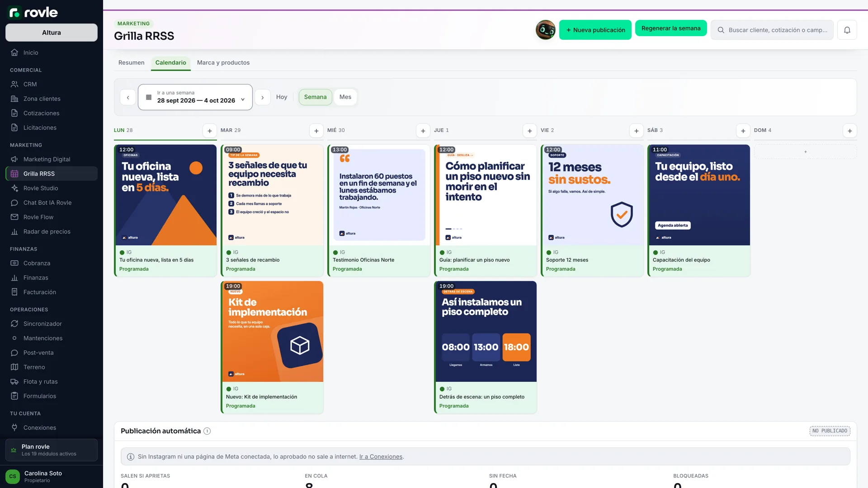Add a post on Thursday 1 with plus
The height and width of the screenshot is (488, 868).
coord(530,131)
